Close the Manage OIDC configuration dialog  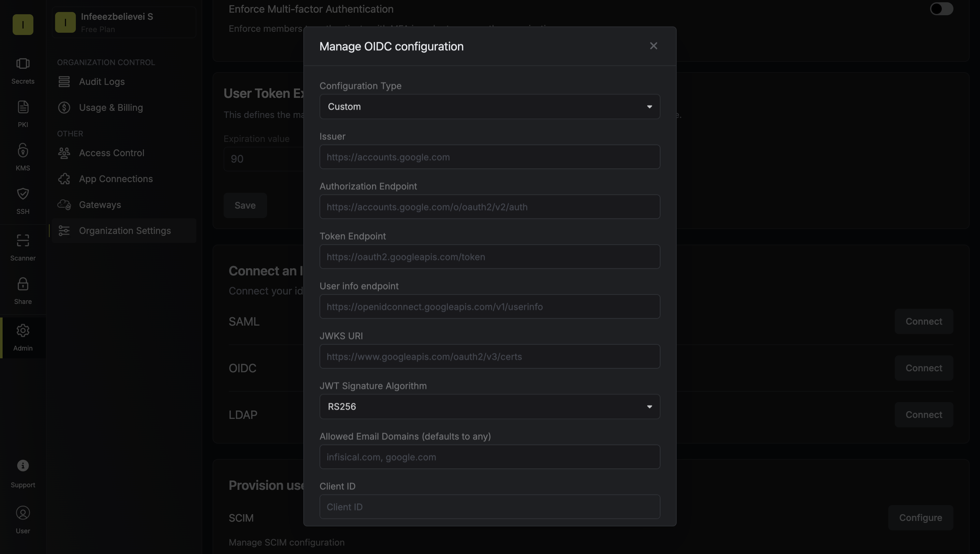[653, 46]
